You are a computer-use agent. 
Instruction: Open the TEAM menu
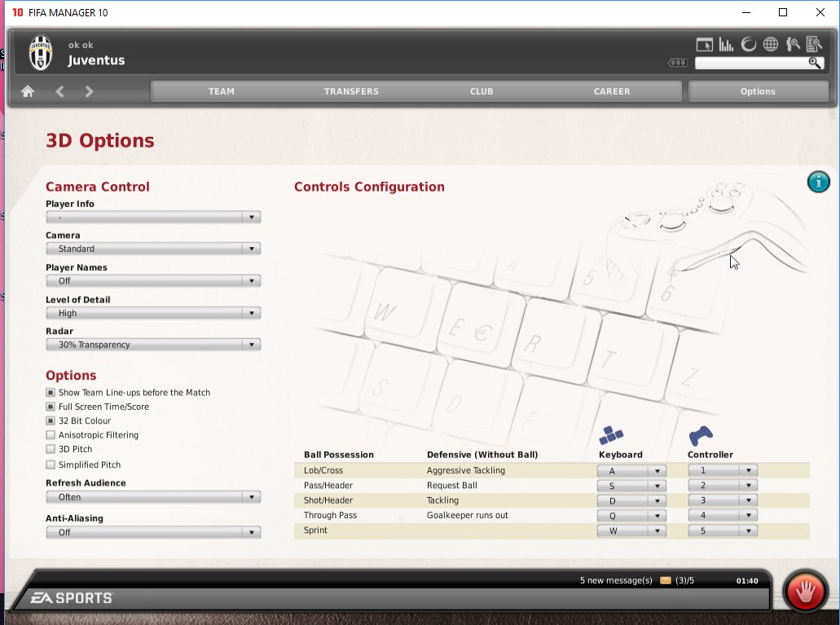pyautogui.click(x=222, y=91)
